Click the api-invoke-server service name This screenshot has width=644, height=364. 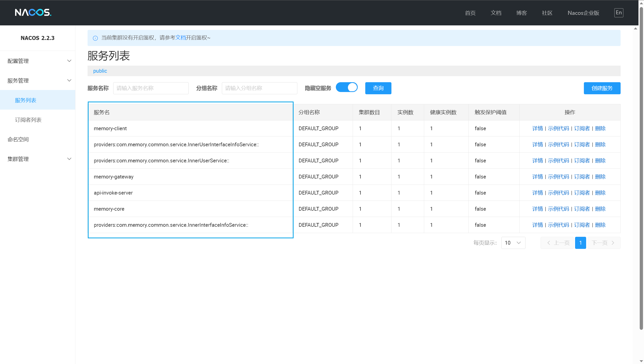pyautogui.click(x=113, y=193)
